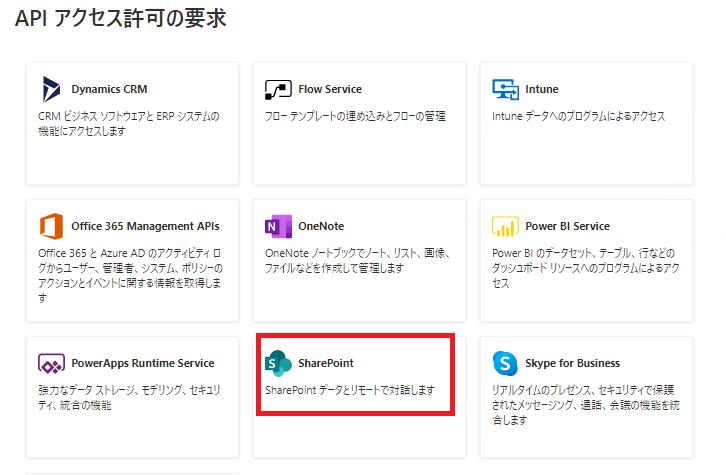Click text "フロー テンプレートの埋め込みとフローの管理"
This screenshot has height=475, width=726.
(x=355, y=116)
